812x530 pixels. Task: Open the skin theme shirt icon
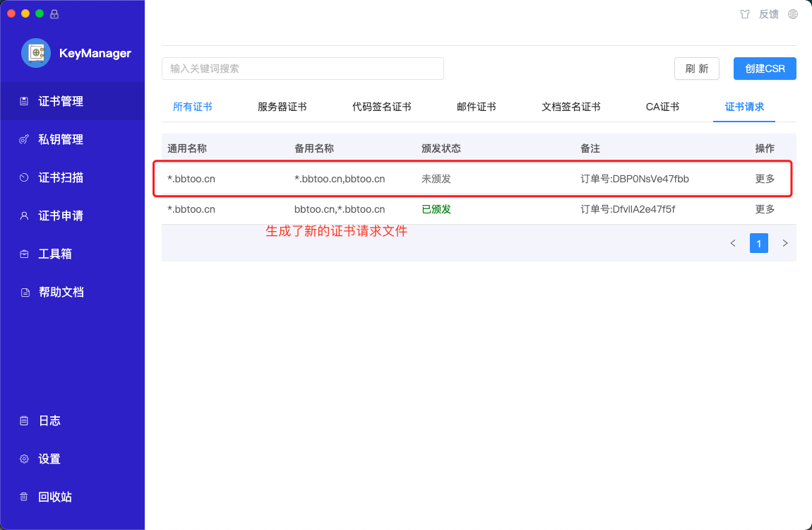(x=744, y=14)
